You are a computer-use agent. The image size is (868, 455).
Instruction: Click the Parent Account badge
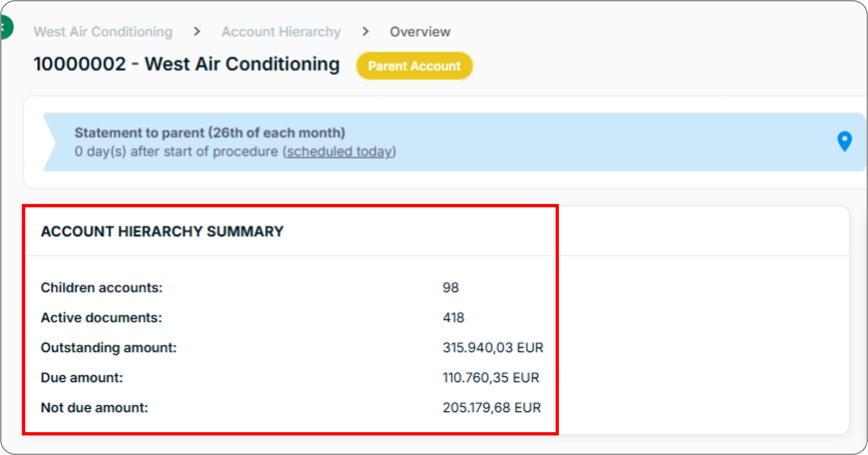414,66
